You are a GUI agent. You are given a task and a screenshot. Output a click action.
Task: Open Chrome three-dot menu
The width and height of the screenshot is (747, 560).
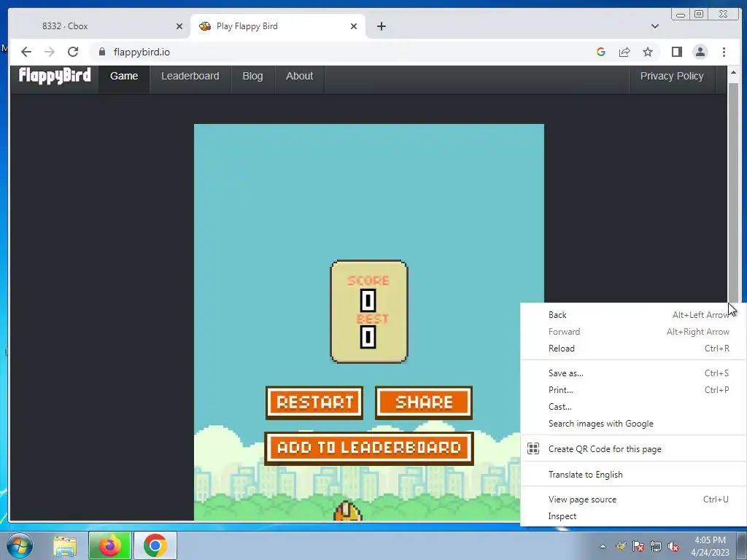click(x=724, y=52)
